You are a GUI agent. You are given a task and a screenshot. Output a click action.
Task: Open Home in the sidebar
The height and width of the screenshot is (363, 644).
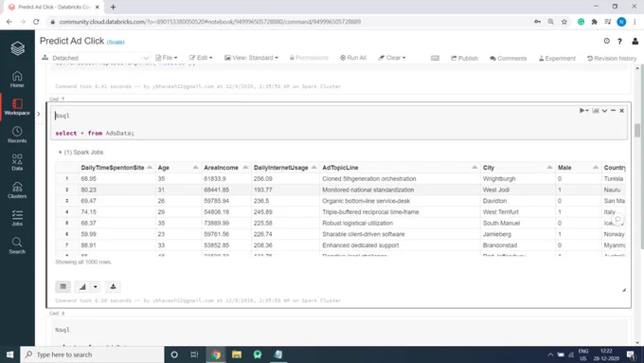point(17,79)
